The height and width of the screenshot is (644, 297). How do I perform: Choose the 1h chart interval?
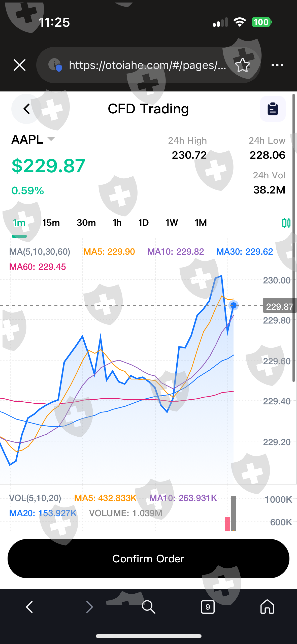coord(117,223)
